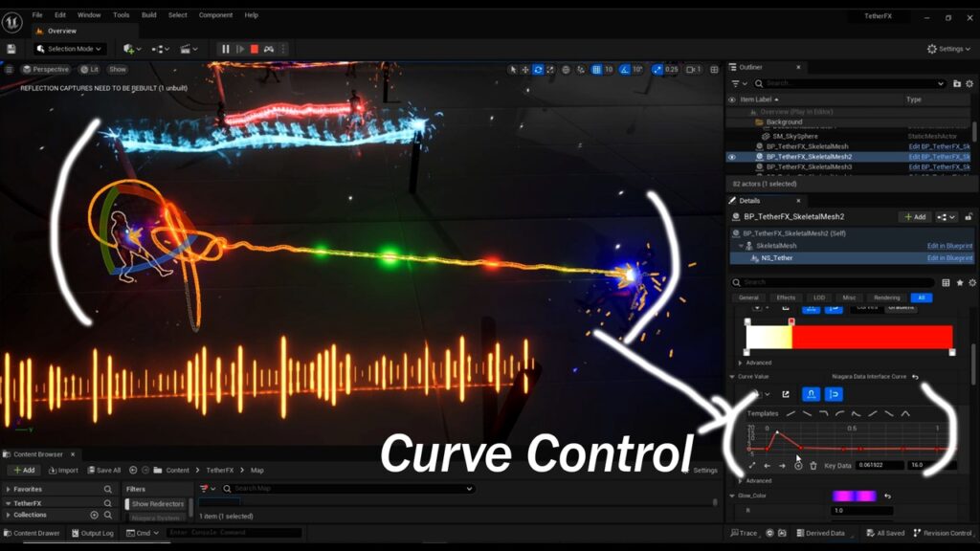Select the rotate transform gizmo tool
Screen dimensions: 980x551
pyautogui.click(x=538, y=70)
